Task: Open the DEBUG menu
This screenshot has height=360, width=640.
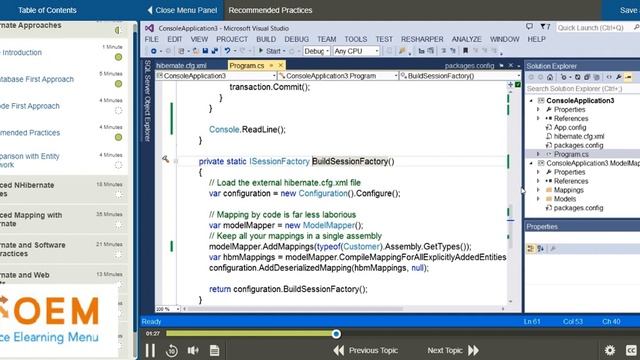Action: coord(296,39)
